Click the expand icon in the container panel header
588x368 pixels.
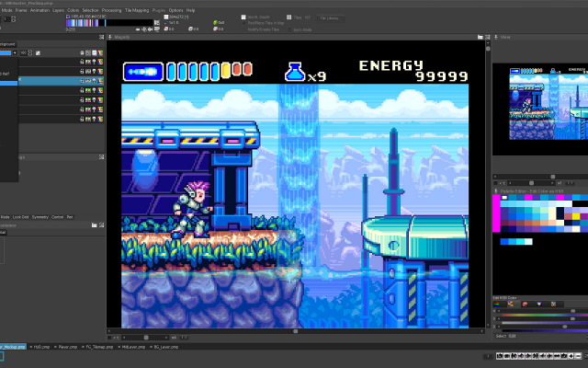[x=101, y=225]
